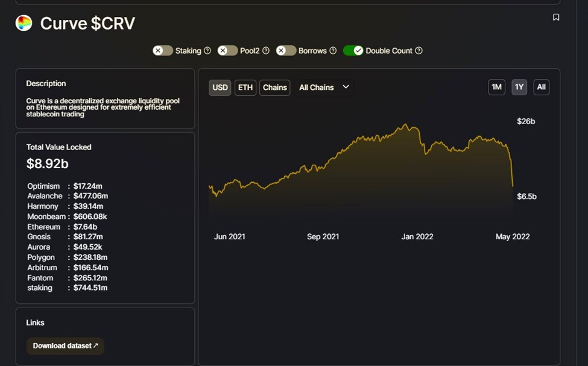Select the Fantom $265.12m row
This screenshot has height=366, width=588.
click(x=67, y=278)
